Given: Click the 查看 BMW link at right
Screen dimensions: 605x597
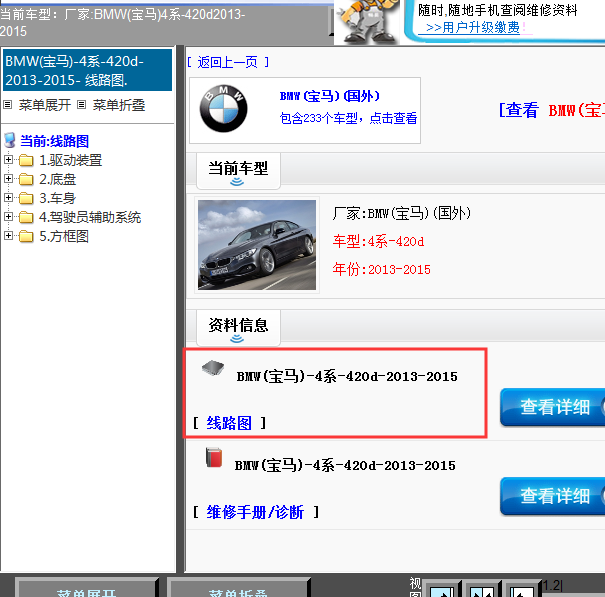Looking at the screenshot, I should pyautogui.click(x=552, y=110).
